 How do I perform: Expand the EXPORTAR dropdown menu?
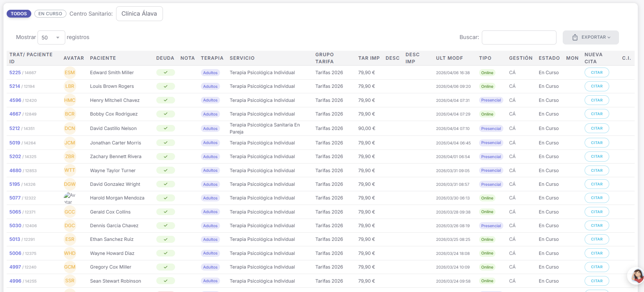[x=590, y=37]
